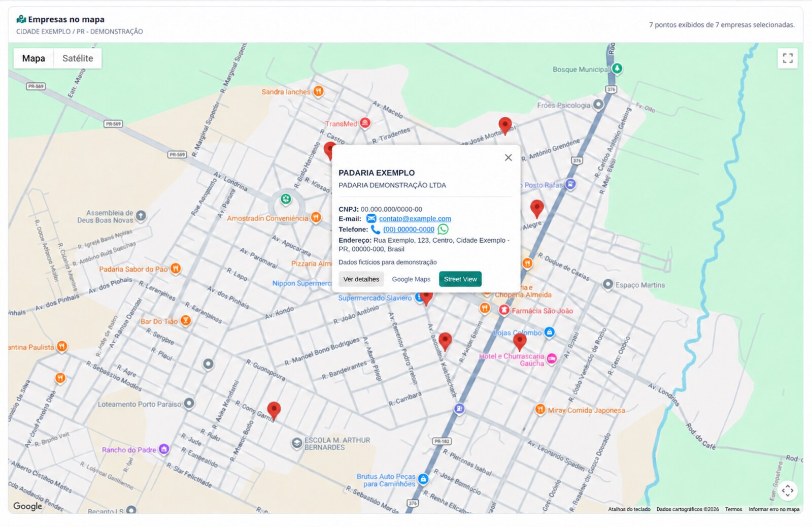
Task: Click Nippon Supermercado label
Action: [x=302, y=283]
